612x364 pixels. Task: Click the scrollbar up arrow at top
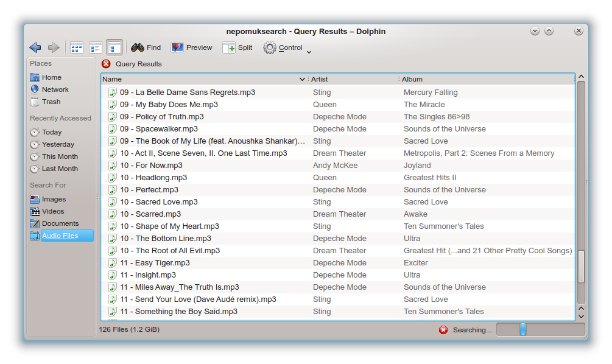point(581,77)
